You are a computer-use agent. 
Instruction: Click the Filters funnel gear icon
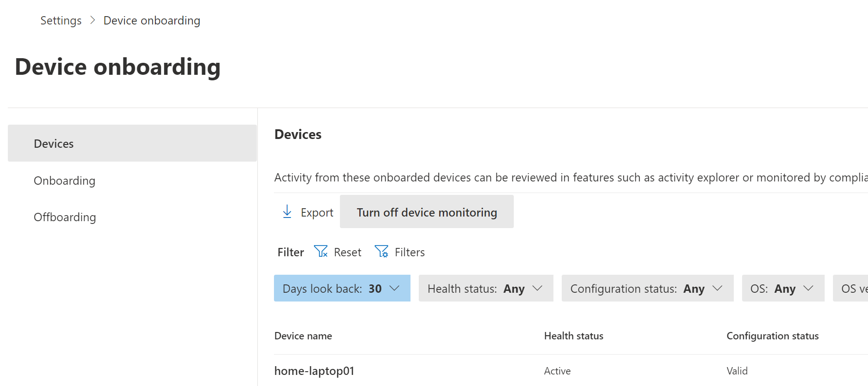tap(381, 252)
